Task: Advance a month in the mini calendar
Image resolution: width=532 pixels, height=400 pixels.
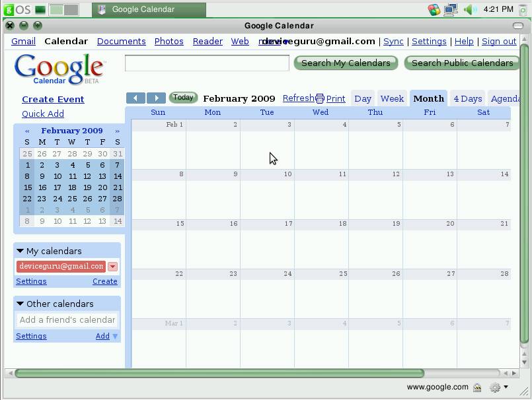Action: pos(117,131)
